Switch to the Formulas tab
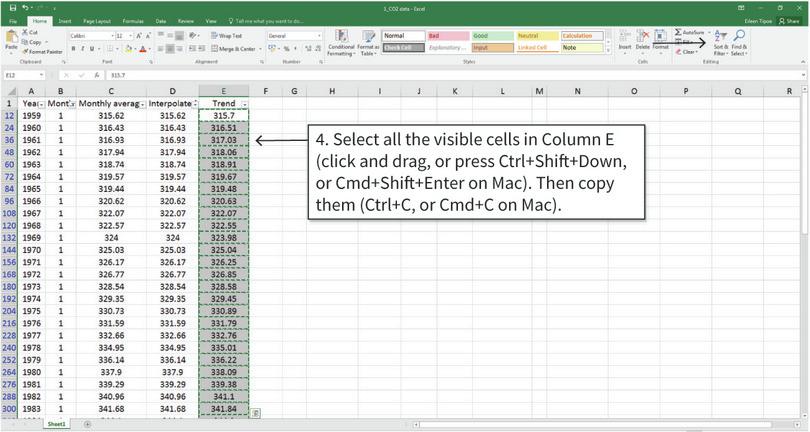 [x=133, y=21]
